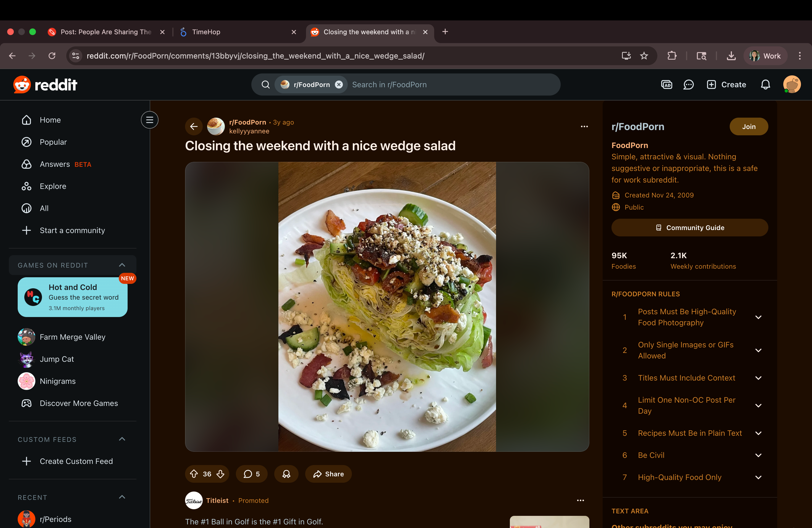Open the Reddit chat icon

coord(688,85)
